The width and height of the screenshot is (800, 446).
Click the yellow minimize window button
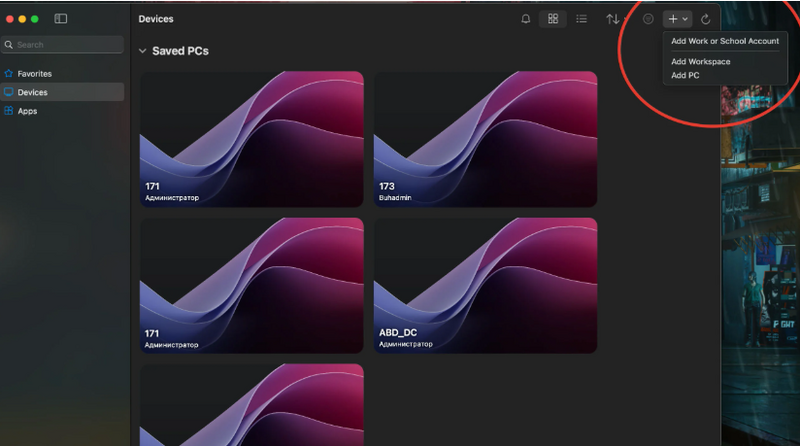pyautogui.click(x=22, y=19)
